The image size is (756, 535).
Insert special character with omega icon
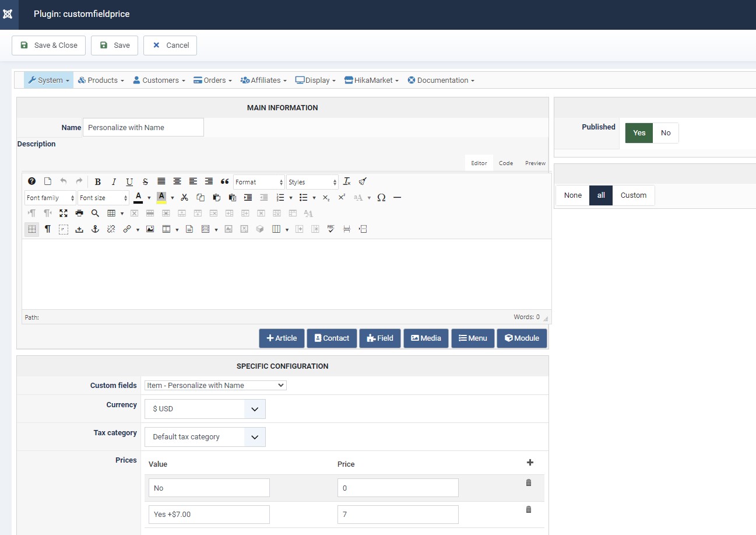tap(381, 197)
